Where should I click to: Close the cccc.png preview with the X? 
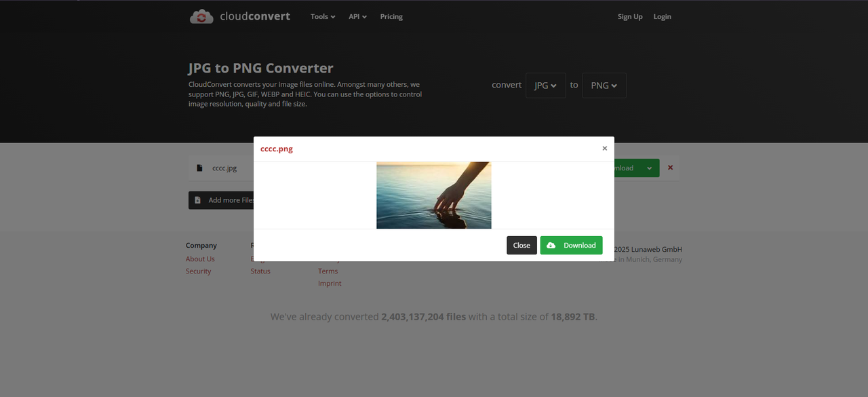[x=605, y=148]
